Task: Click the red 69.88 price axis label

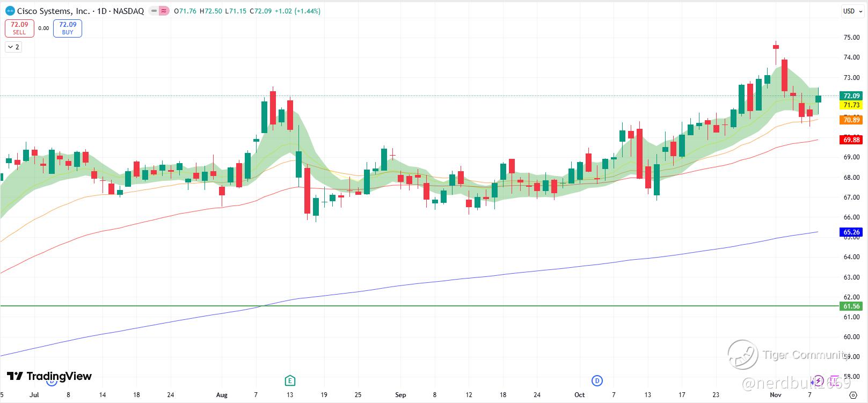Action: click(852, 140)
